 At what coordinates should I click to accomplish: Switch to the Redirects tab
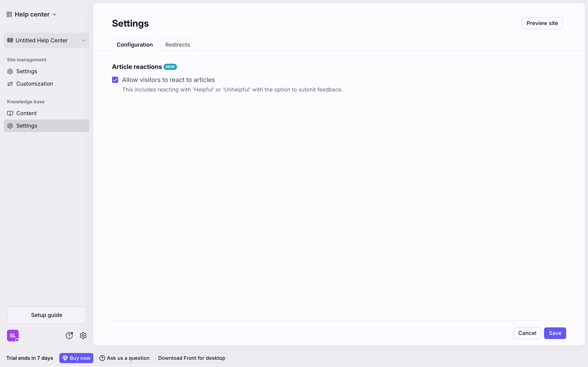(x=178, y=45)
